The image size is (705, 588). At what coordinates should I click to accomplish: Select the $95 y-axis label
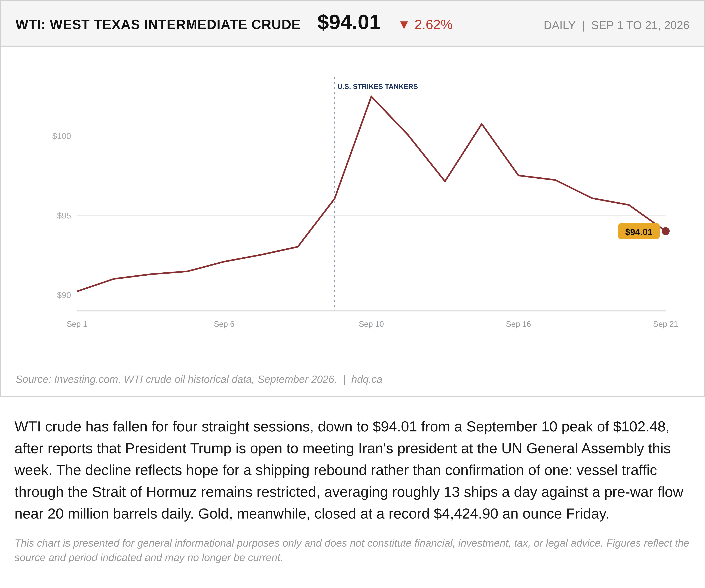[64, 216]
